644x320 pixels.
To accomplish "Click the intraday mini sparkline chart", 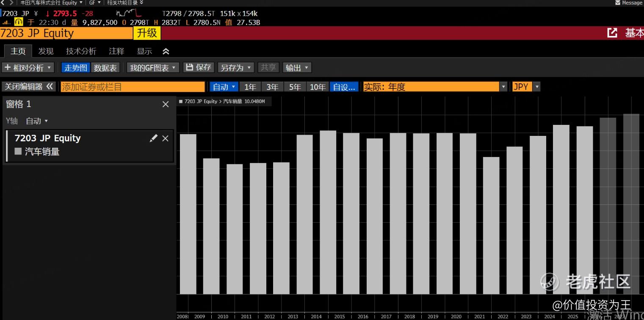I will point(128,13).
